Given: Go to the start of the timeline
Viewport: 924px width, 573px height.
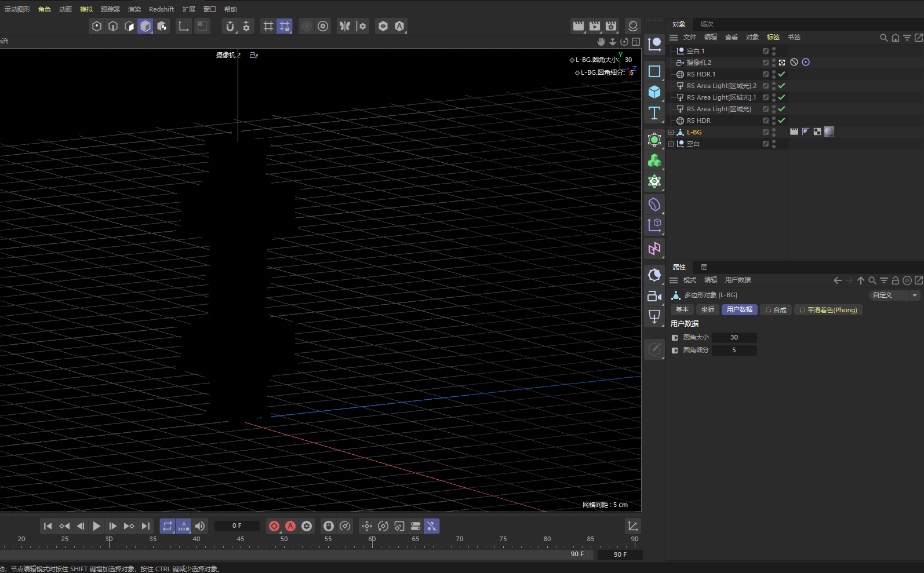Looking at the screenshot, I should point(48,526).
